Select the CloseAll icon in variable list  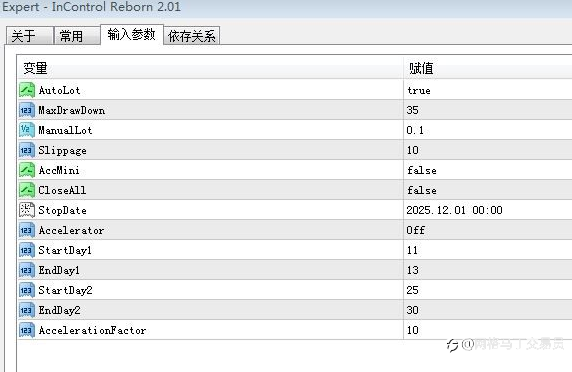[x=27, y=190]
